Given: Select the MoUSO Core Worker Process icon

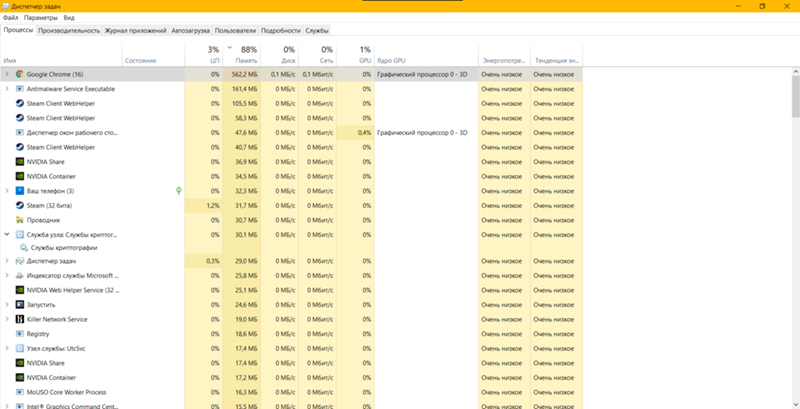Looking at the screenshot, I should [x=19, y=392].
